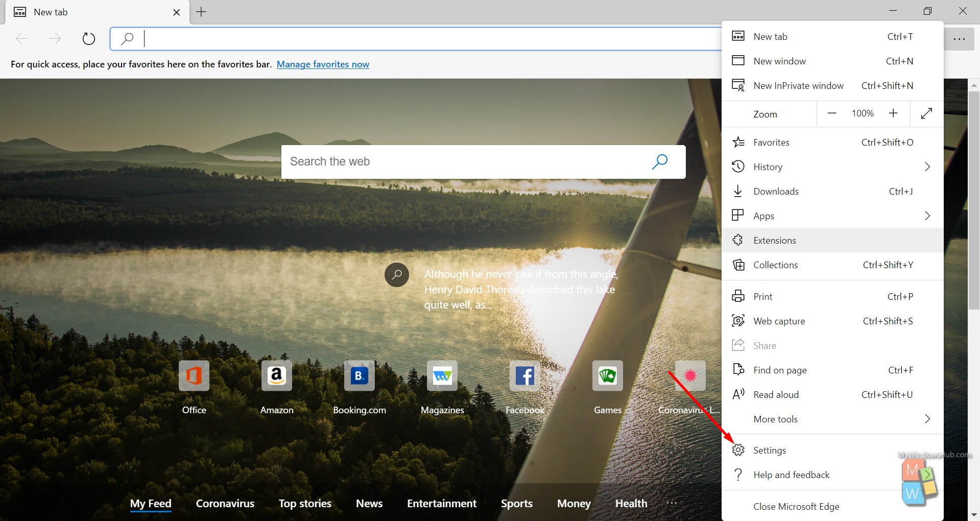
Task: Open Downloads from the menu
Action: click(x=776, y=191)
